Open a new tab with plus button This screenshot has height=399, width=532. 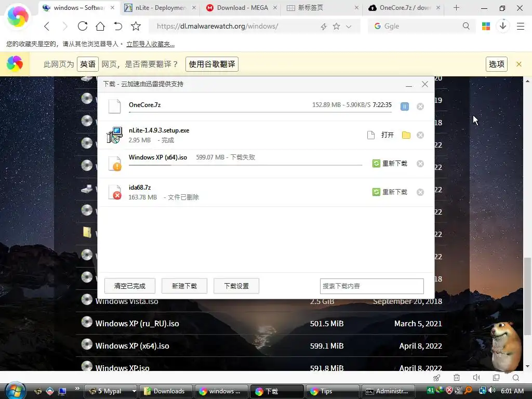456,7
